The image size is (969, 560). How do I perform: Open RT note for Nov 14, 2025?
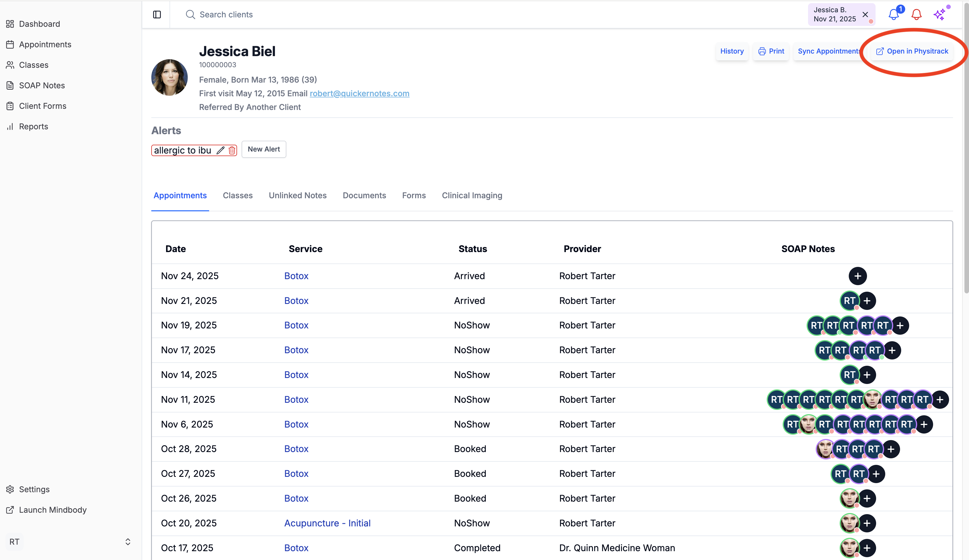(849, 375)
